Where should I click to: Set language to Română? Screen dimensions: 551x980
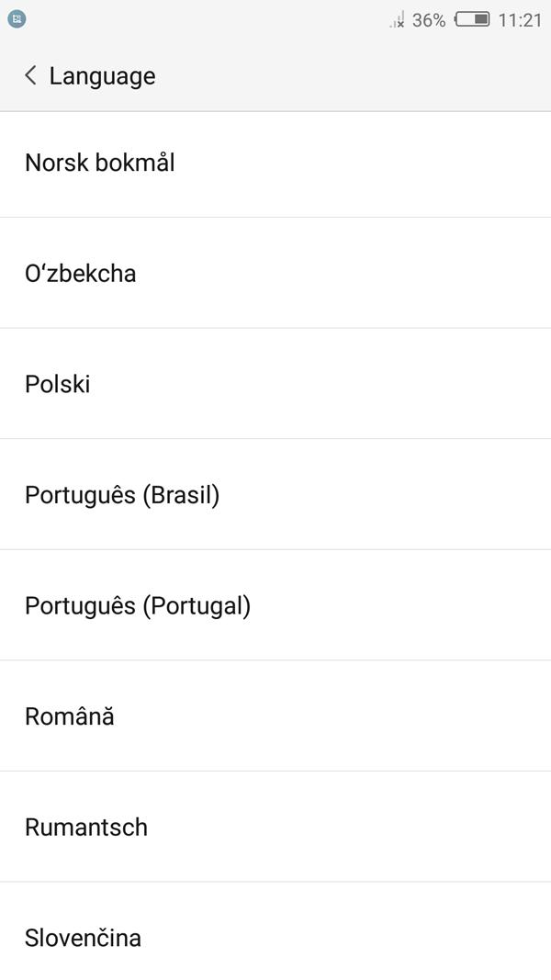[x=275, y=715]
